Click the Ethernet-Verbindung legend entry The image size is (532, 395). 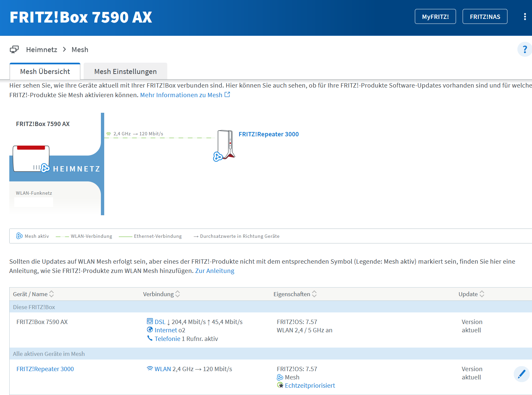pos(150,236)
